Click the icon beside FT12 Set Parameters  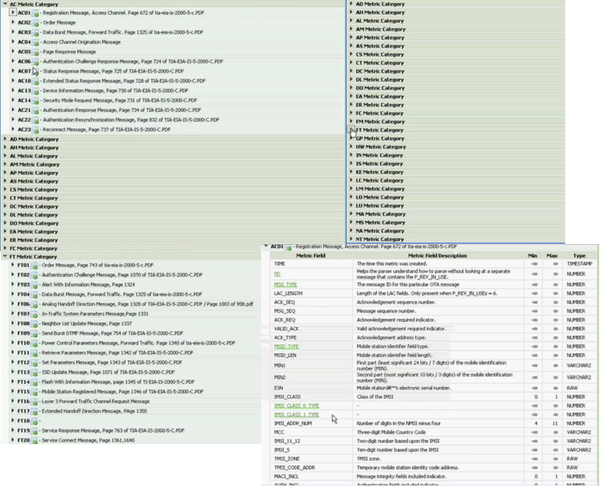point(34,363)
